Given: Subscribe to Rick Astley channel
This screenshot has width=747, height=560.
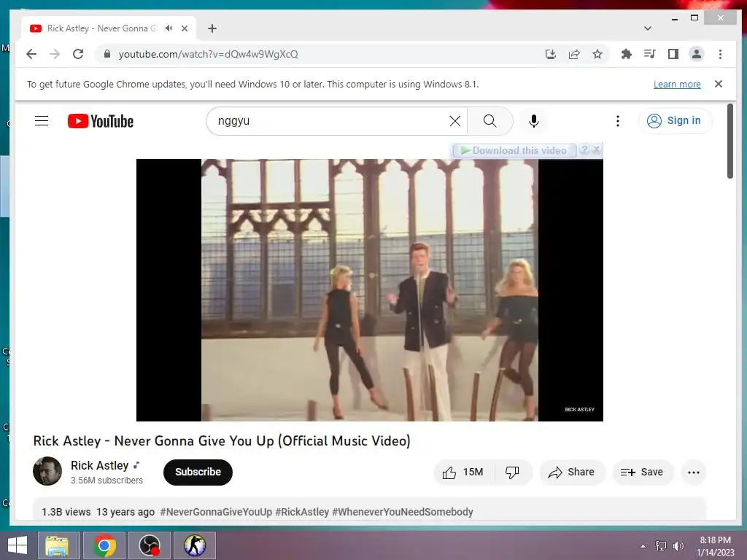Looking at the screenshot, I should tap(198, 472).
